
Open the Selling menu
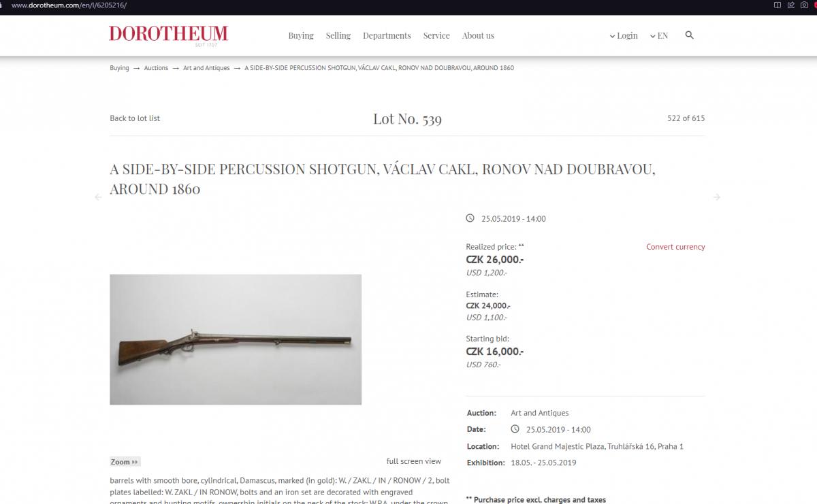click(x=338, y=35)
